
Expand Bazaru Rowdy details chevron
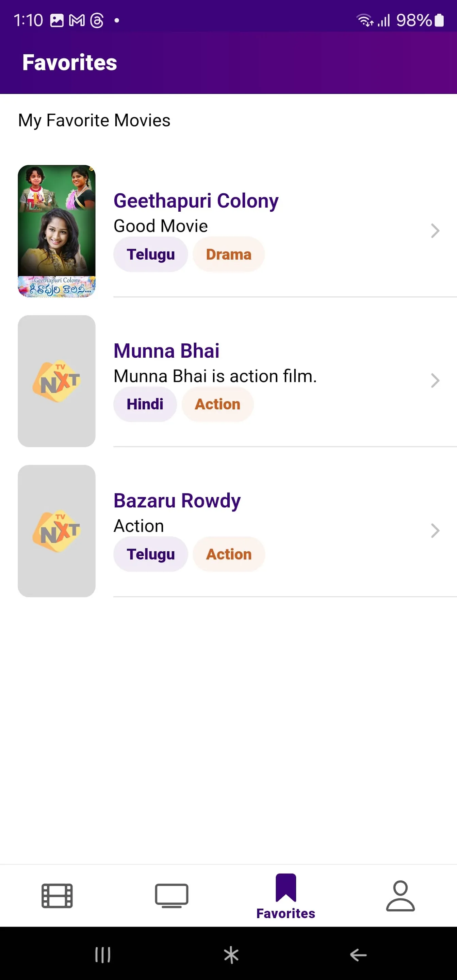435,530
